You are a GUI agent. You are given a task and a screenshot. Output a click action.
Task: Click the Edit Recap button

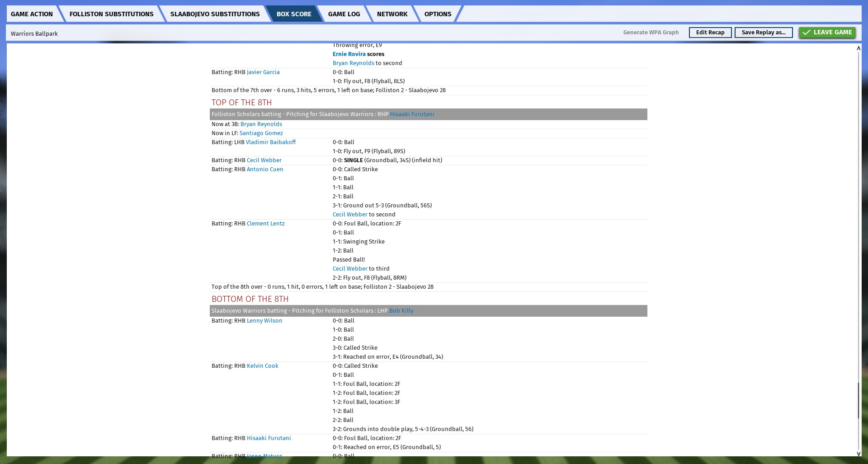710,33
